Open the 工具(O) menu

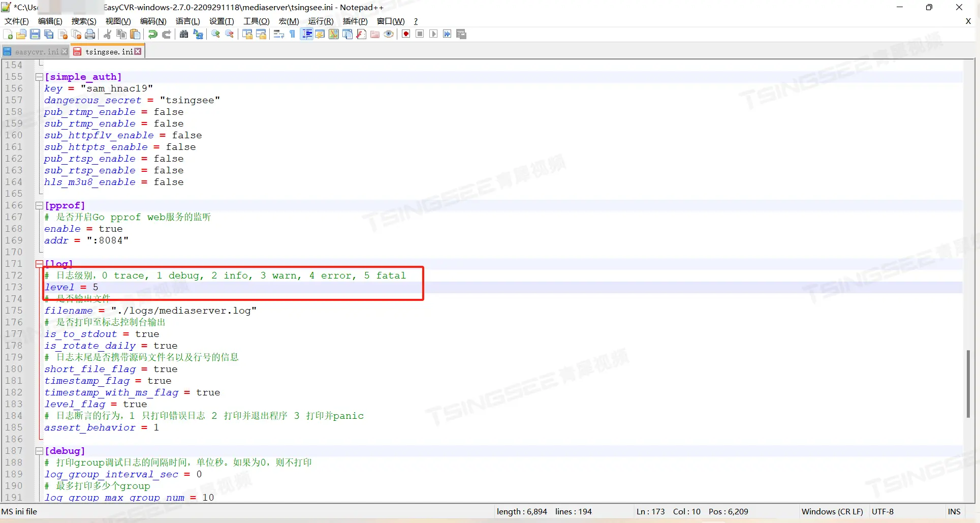[x=256, y=21]
